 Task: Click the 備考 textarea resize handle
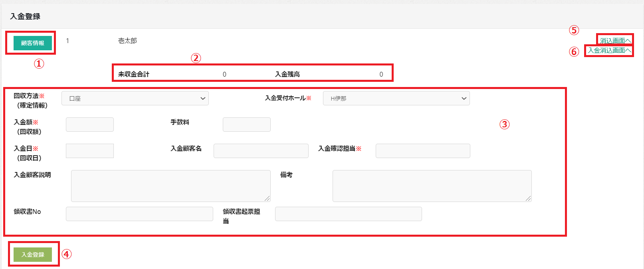[x=528, y=198]
